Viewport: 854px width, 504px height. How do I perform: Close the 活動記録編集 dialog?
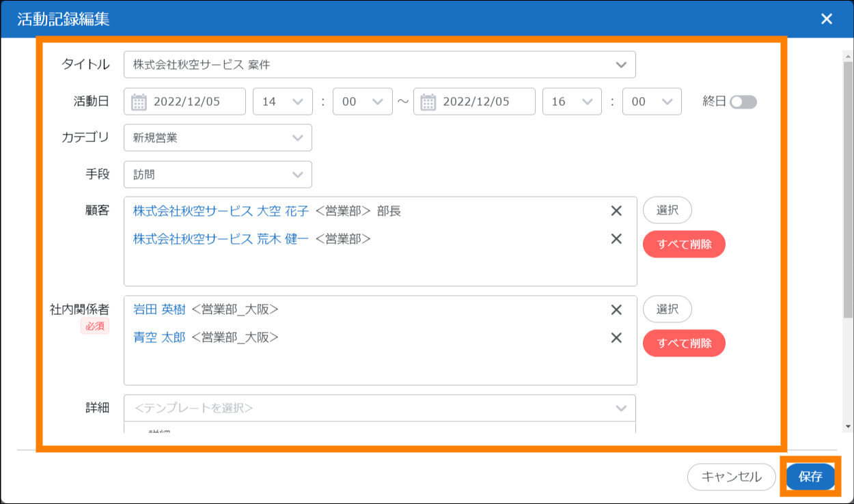pyautogui.click(x=827, y=19)
